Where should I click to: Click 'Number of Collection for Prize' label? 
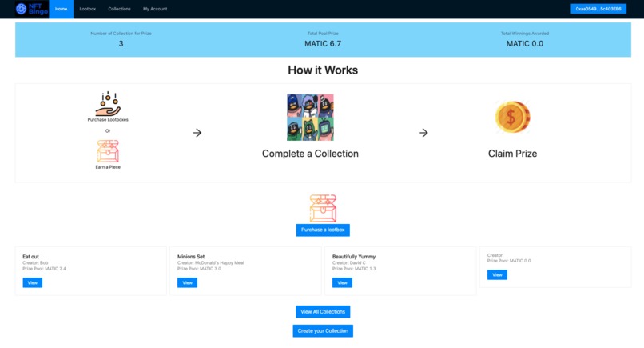[x=121, y=34]
